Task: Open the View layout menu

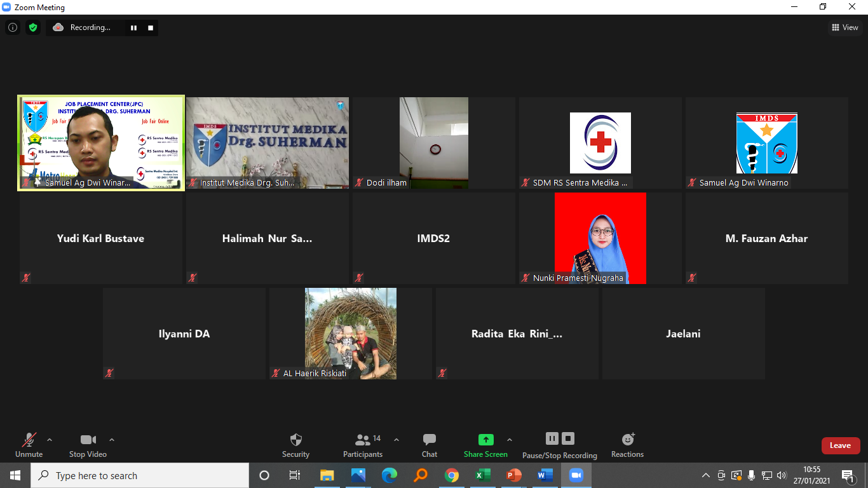Action: click(x=845, y=27)
